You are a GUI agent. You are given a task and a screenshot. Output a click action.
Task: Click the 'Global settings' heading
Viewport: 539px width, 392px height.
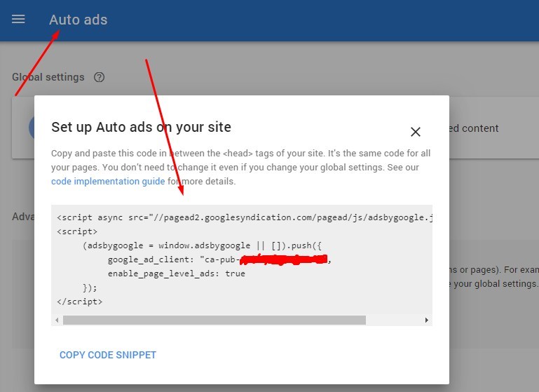tap(48, 77)
